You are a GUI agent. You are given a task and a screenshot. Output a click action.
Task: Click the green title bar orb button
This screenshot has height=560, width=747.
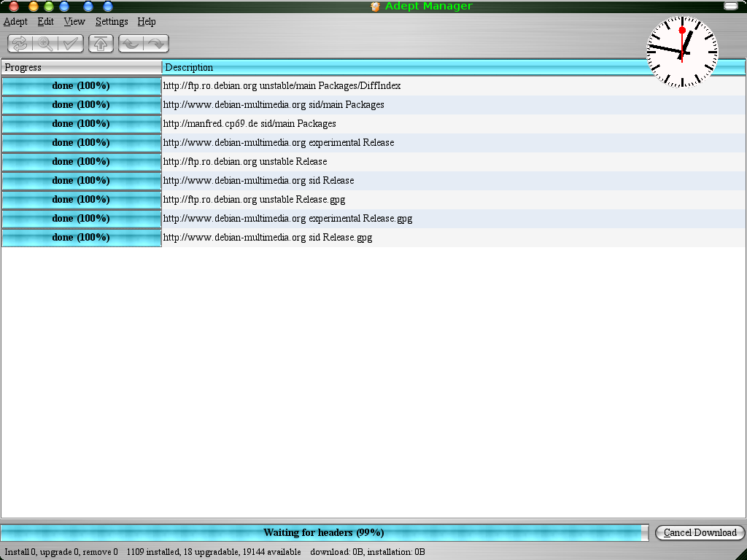(x=49, y=6)
